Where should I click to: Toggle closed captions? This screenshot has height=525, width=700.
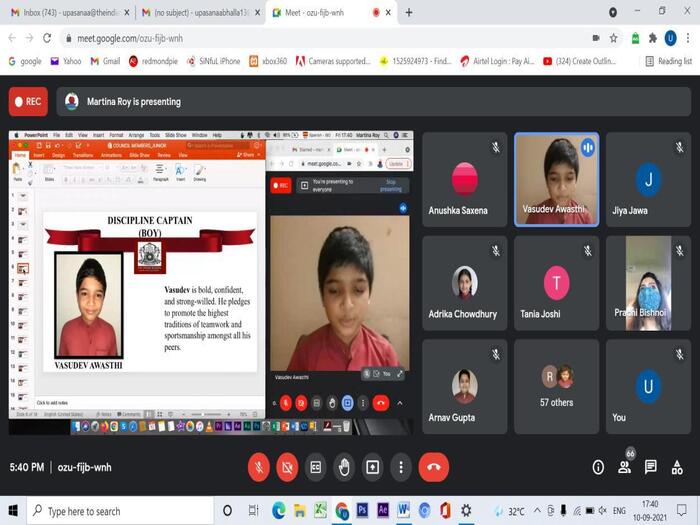pos(316,467)
